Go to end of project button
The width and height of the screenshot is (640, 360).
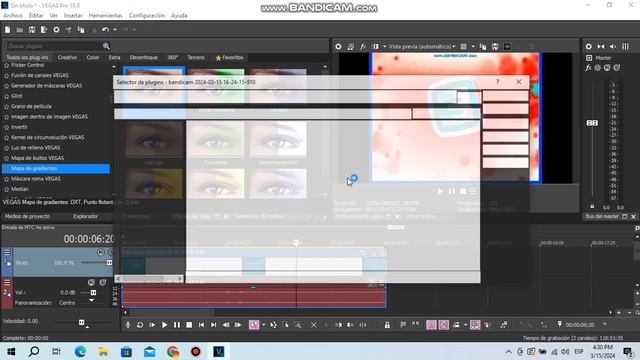[x=213, y=325]
